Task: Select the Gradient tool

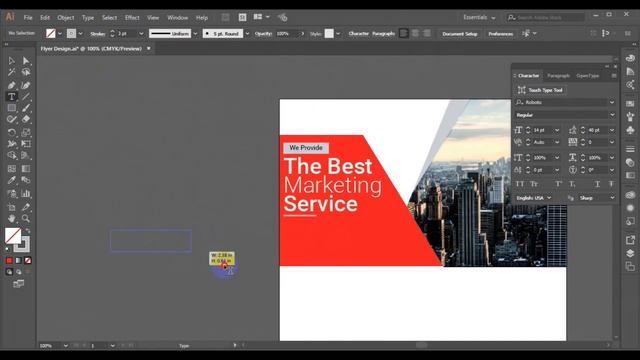Action: tap(26, 169)
